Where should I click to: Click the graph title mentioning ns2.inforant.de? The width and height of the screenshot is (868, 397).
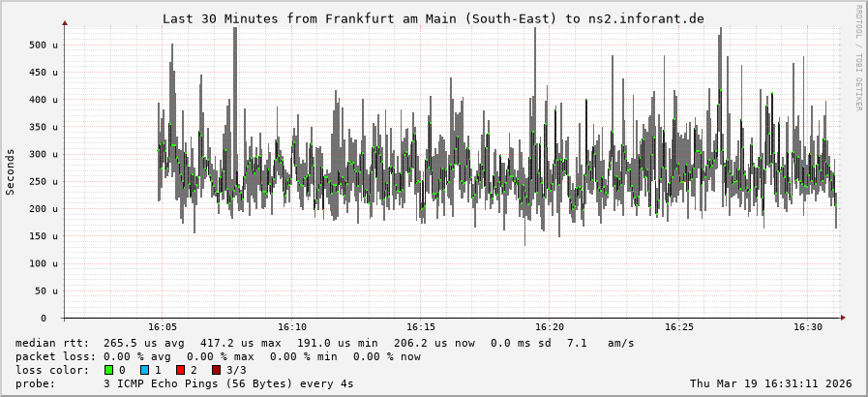(x=433, y=18)
